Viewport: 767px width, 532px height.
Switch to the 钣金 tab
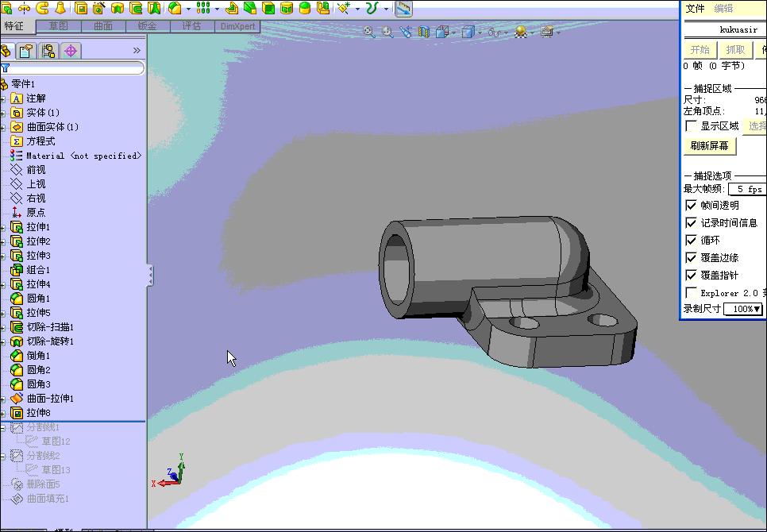point(148,26)
